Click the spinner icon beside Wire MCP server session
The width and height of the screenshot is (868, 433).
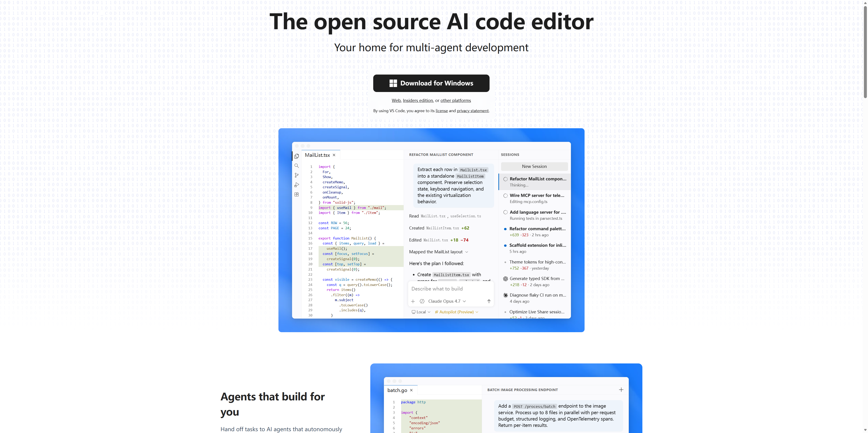505,196
